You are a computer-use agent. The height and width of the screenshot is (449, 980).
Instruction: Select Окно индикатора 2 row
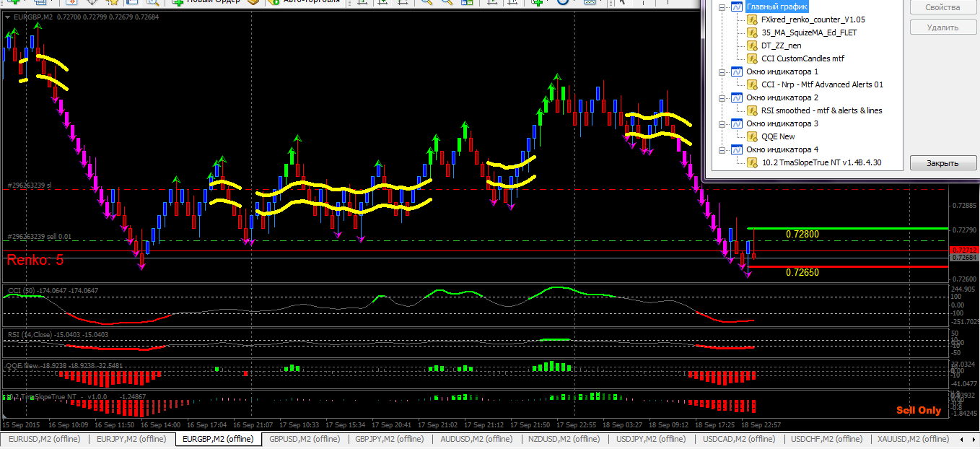point(782,97)
